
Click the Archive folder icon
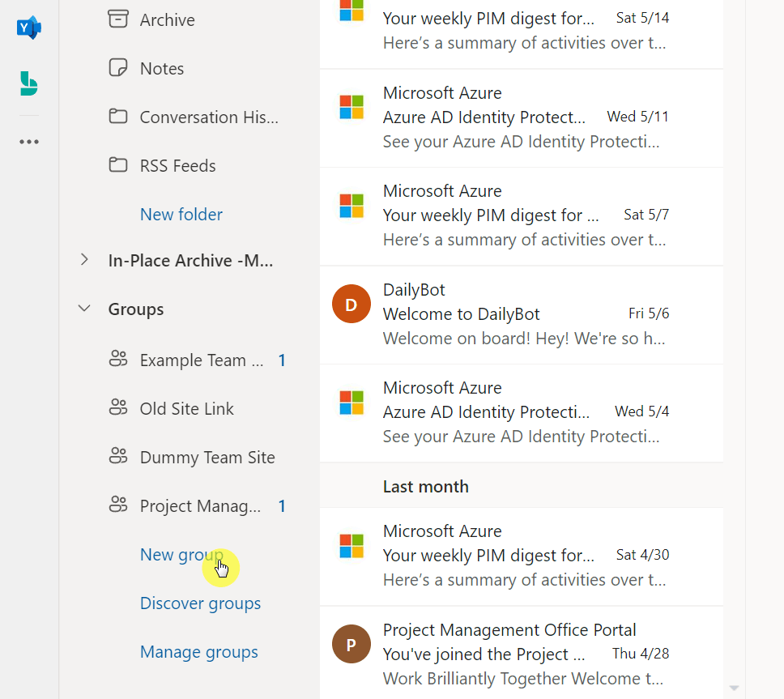pyautogui.click(x=118, y=19)
